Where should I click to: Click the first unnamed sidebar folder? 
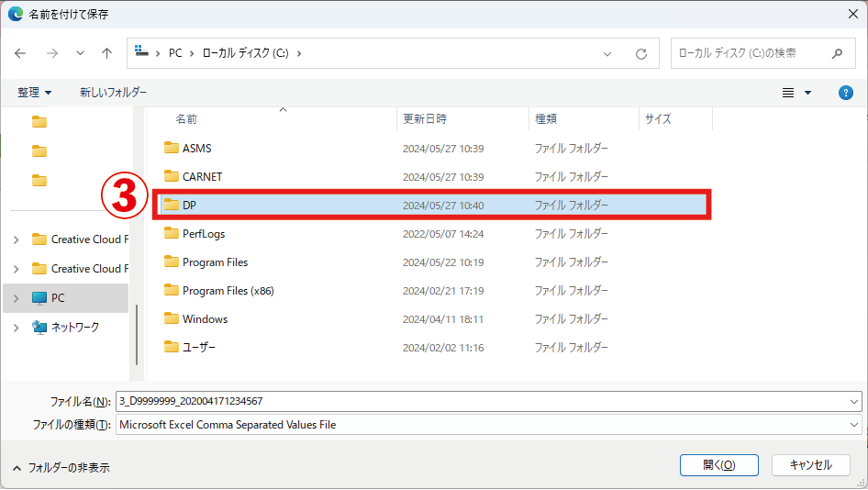coord(39,122)
